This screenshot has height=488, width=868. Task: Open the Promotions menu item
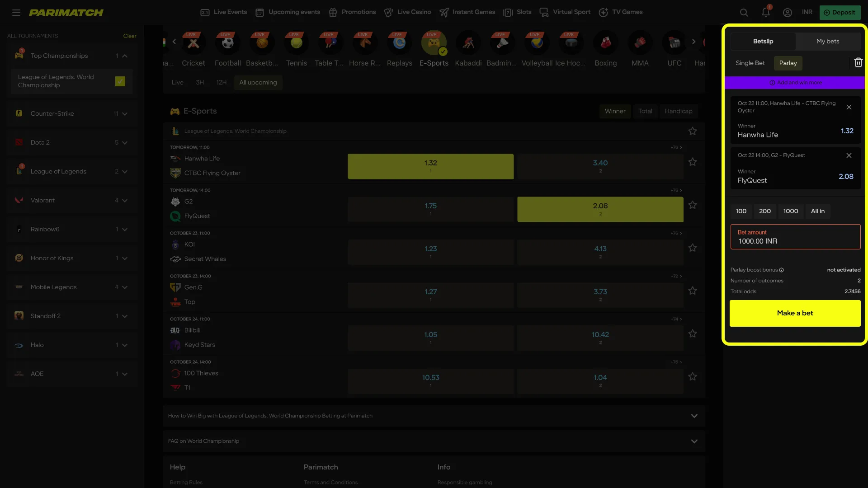[352, 12]
